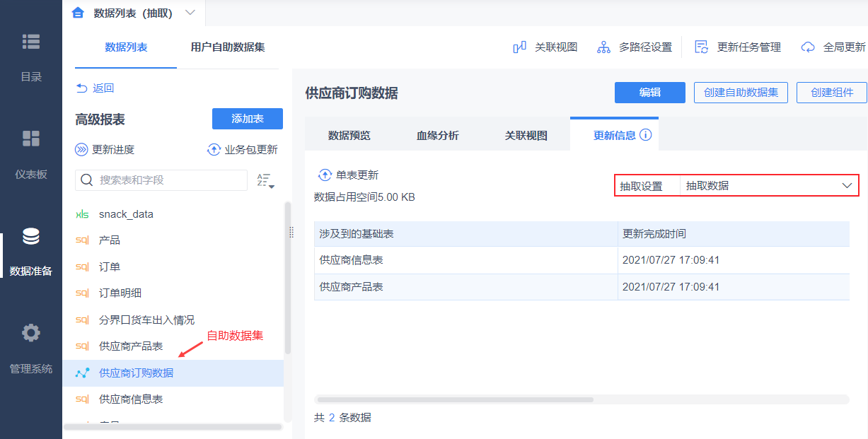Click the 搜索表和字段 search field
The height and width of the screenshot is (439, 868).
click(170, 180)
